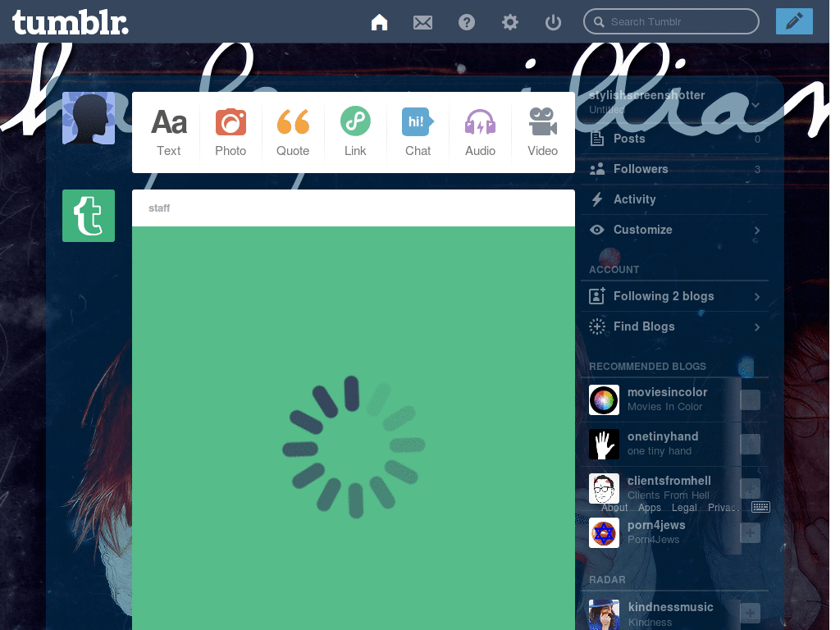Image resolution: width=840 pixels, height=630 pixels.
Task: Open the staff blog link
Action: point(159,208)
